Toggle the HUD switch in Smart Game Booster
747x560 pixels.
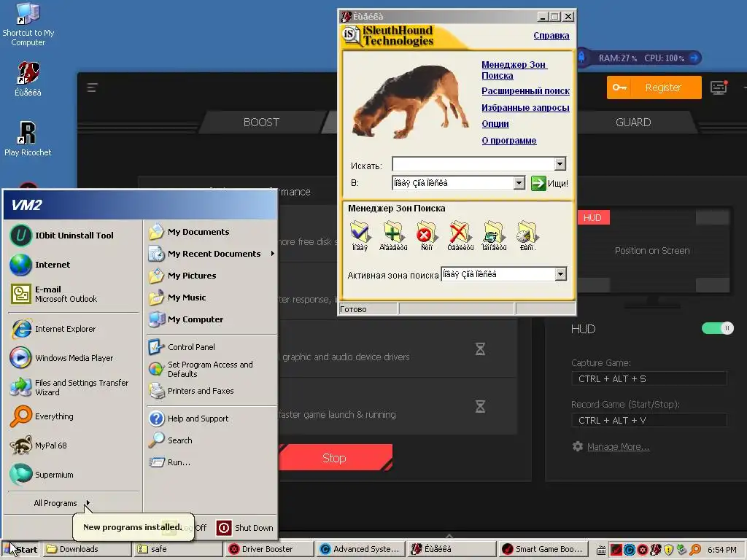point(718,328)
